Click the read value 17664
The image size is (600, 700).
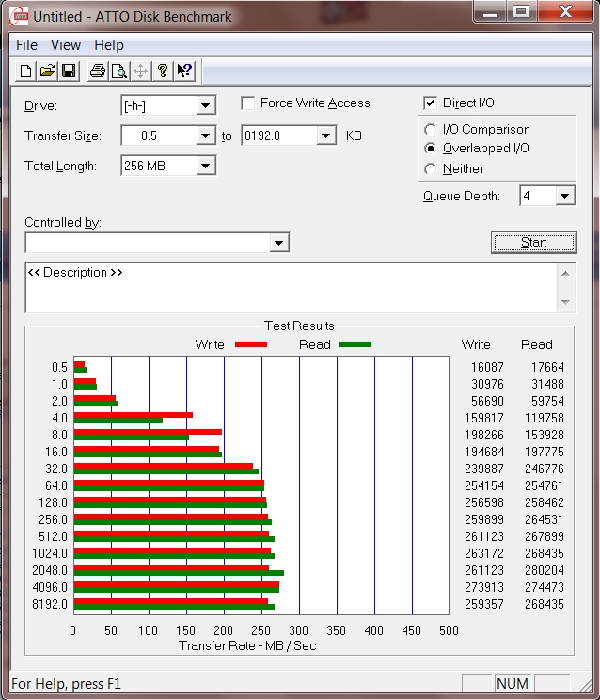[x=547, y=368]
